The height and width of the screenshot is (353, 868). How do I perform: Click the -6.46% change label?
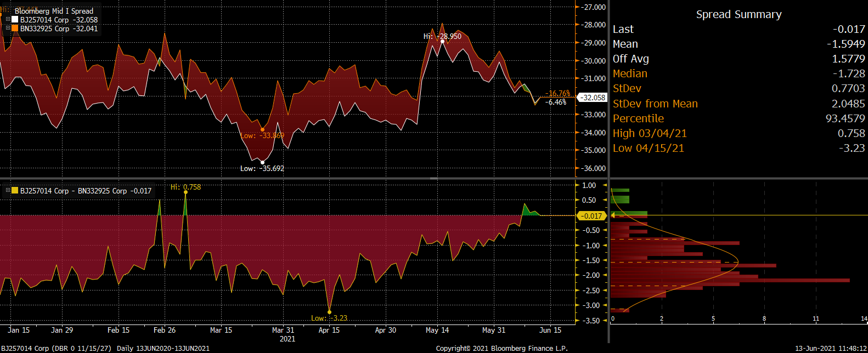(556, 102)
